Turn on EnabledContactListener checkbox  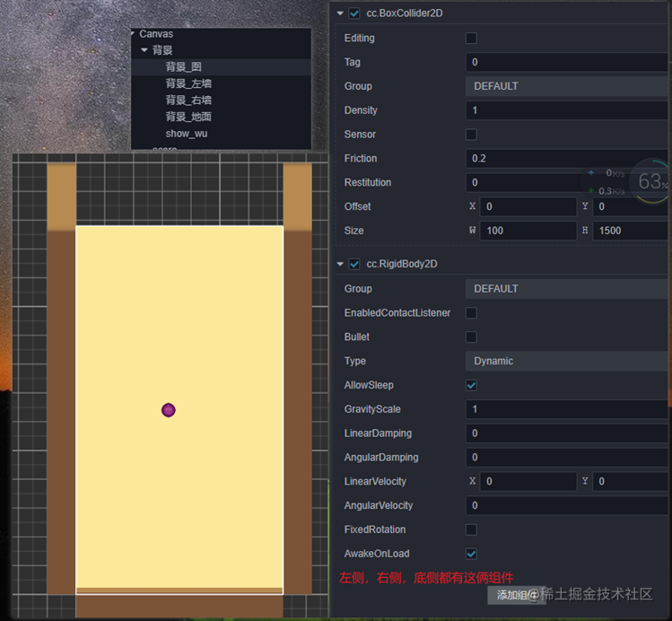(x=471, y=313)
